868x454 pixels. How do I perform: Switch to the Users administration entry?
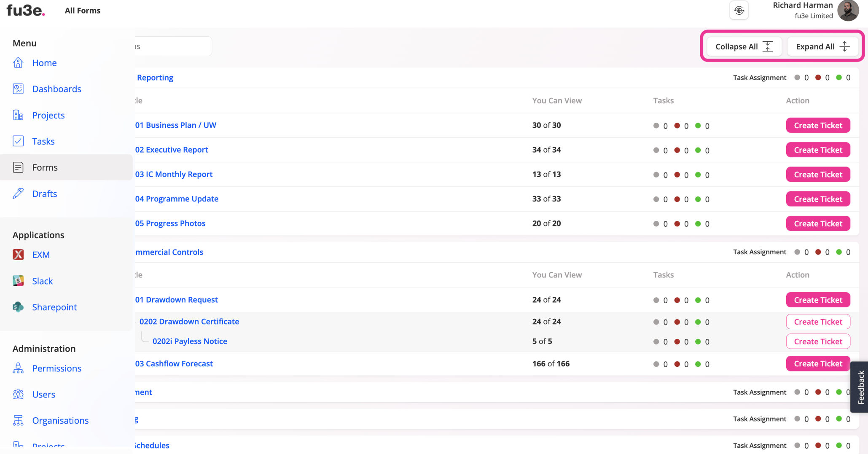[x=43, y=394]
